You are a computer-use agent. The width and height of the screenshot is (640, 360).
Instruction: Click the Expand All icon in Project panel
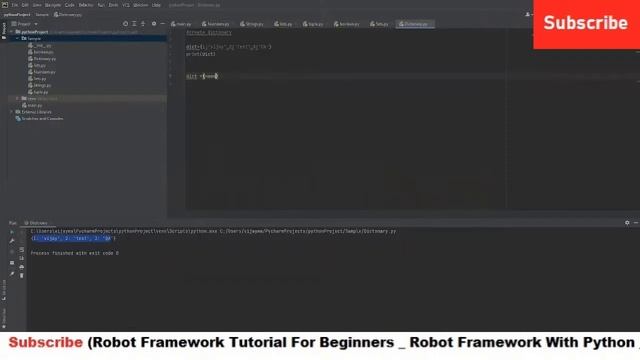(134, 24)
